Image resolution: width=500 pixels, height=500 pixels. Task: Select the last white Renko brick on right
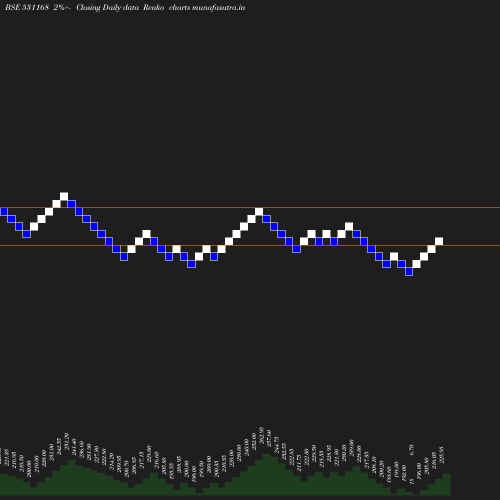(x=439, y=241)
